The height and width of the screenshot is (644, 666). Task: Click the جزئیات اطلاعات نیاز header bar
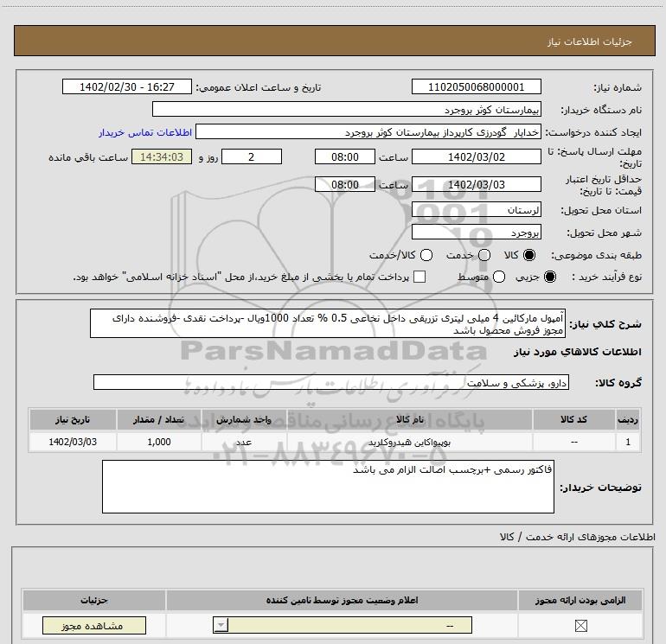tap(334, 41)
